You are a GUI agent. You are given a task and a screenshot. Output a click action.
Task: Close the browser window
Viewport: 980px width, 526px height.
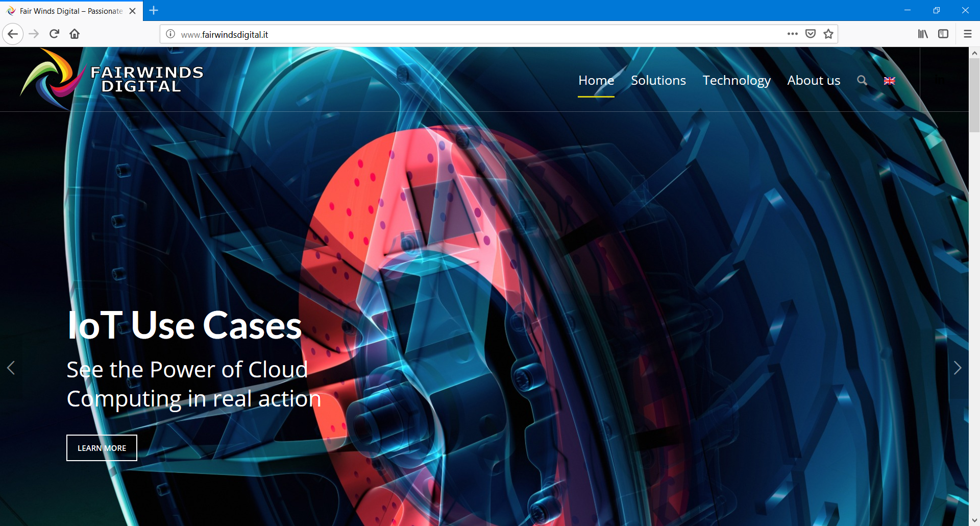[965, 10]
